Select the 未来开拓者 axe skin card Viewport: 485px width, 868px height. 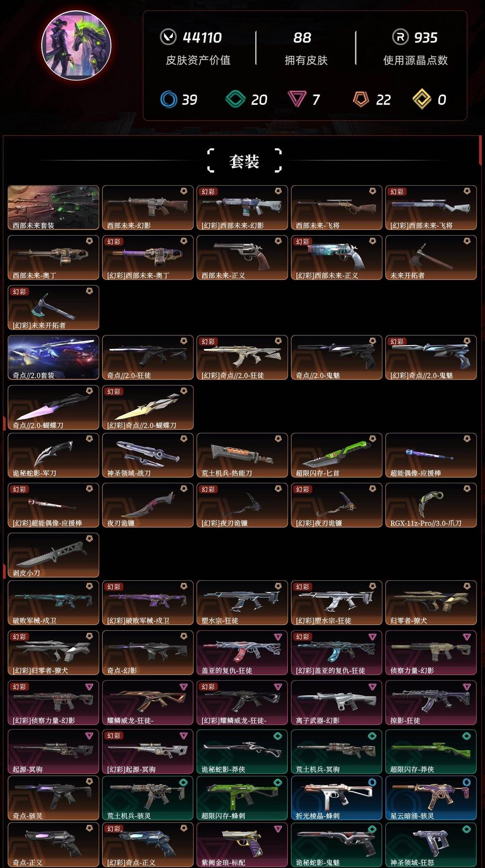click(431, 258)
